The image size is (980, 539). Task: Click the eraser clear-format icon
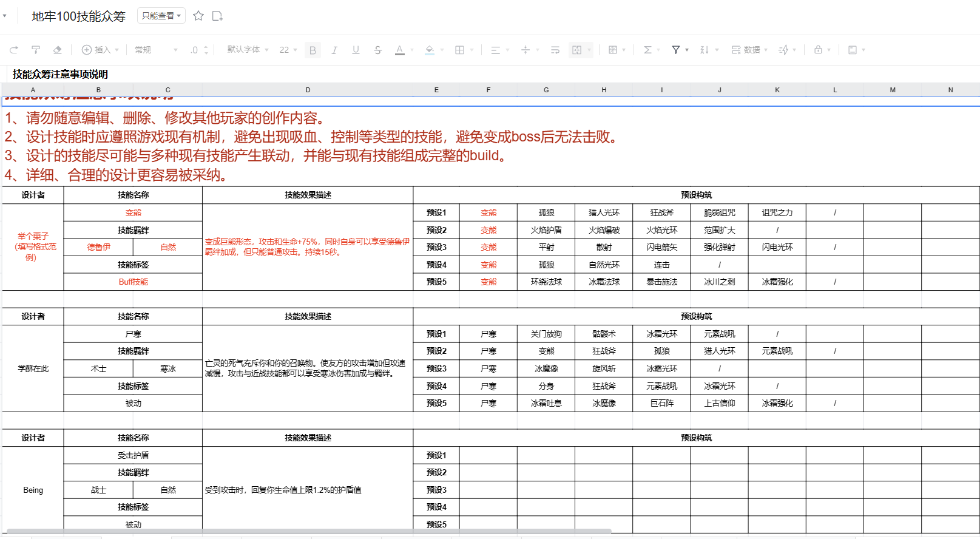(x=58, y=50)
